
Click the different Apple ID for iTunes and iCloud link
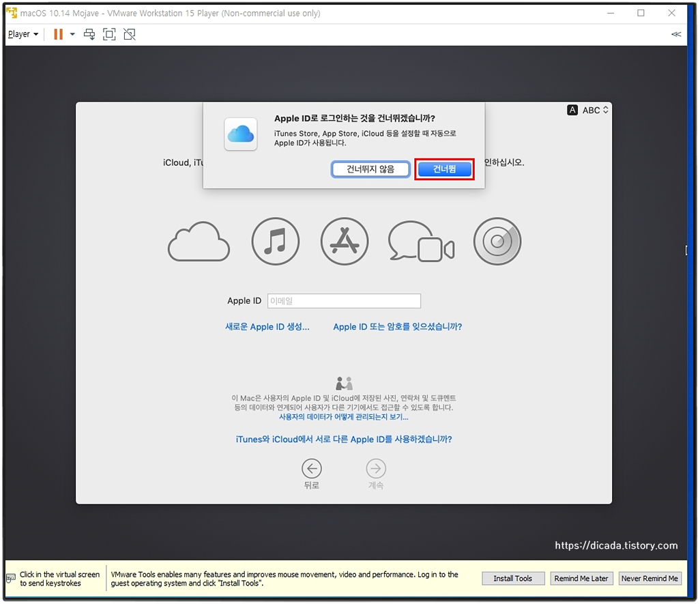pyautogui.click(x=344, y=440)
